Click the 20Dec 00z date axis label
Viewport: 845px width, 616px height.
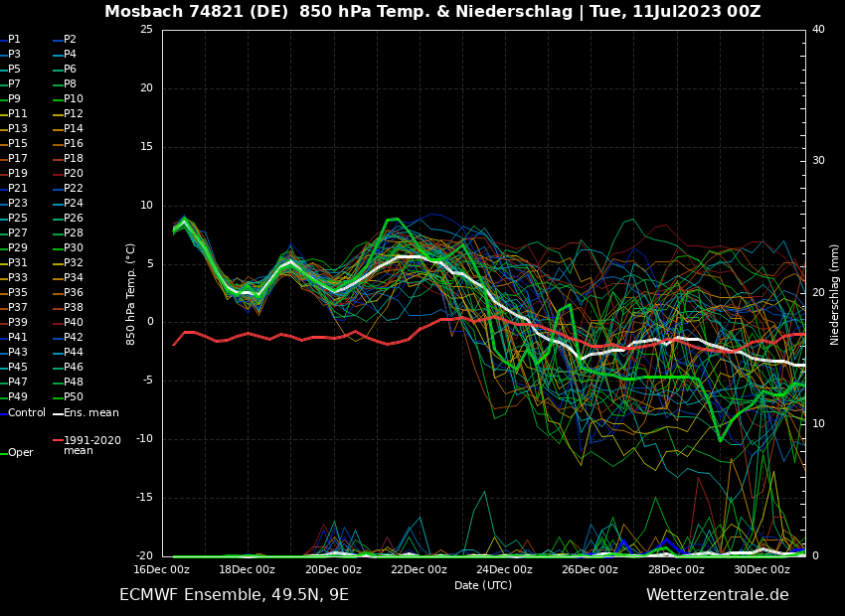333,570
